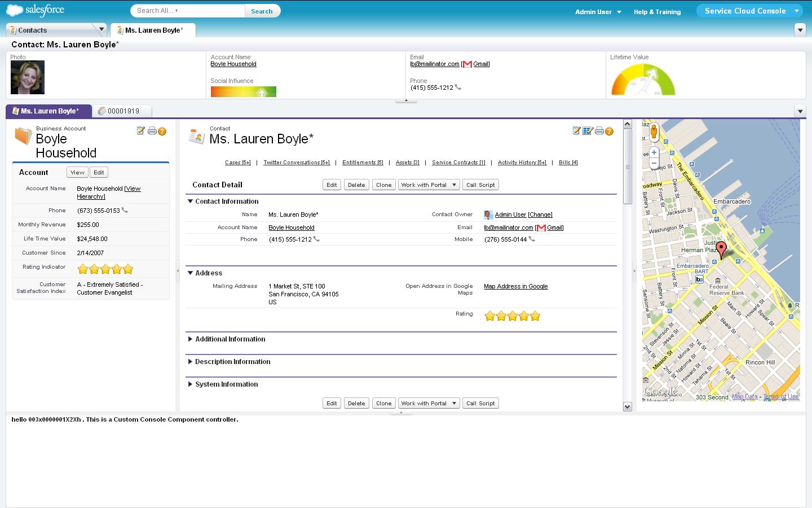Expand the Additional Information section
812x508 pixels.
tap(191, 339)
